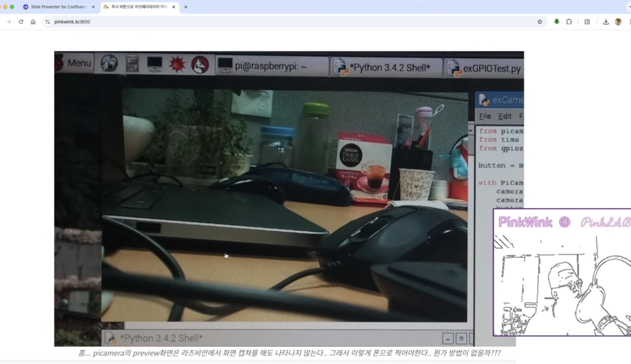Click the Korean caption under the image
This screenshot has height=364, width=631.
pos(289,353)
